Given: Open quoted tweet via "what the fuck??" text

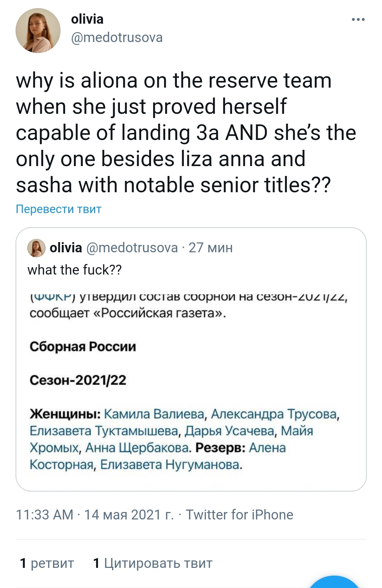Looking at the screenshot, I should [x=75, y=270].
